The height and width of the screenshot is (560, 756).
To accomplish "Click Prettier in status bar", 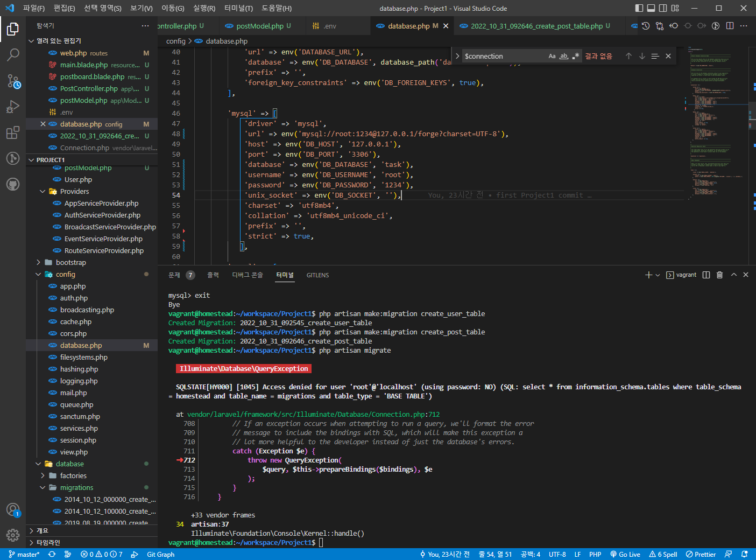I will coord(701,554).
